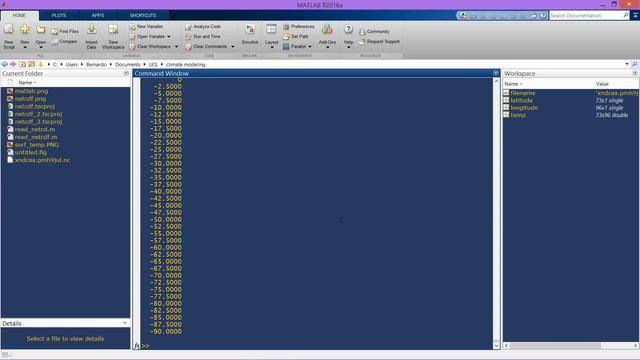This screenshot has height=360, width=640.
Task: Expand the Details panel chevron
Action: pyautogui.click(x=125, y=323)
